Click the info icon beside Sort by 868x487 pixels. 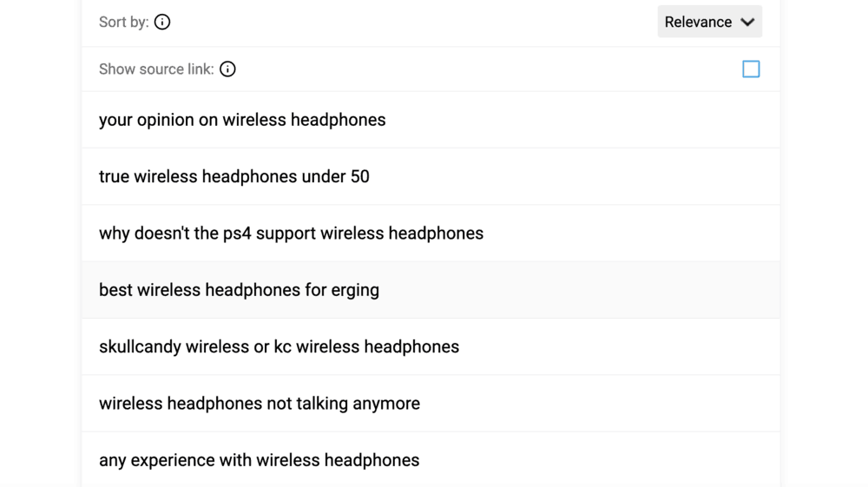coord(162,23)
